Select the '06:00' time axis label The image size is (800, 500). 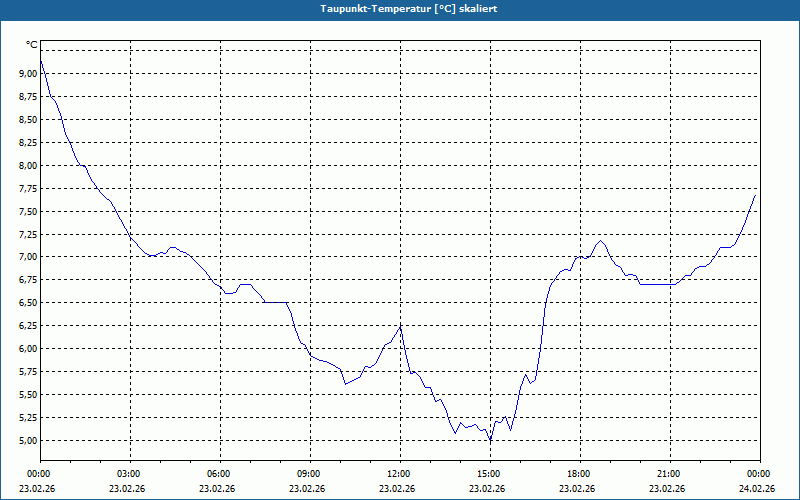(217, 474)
